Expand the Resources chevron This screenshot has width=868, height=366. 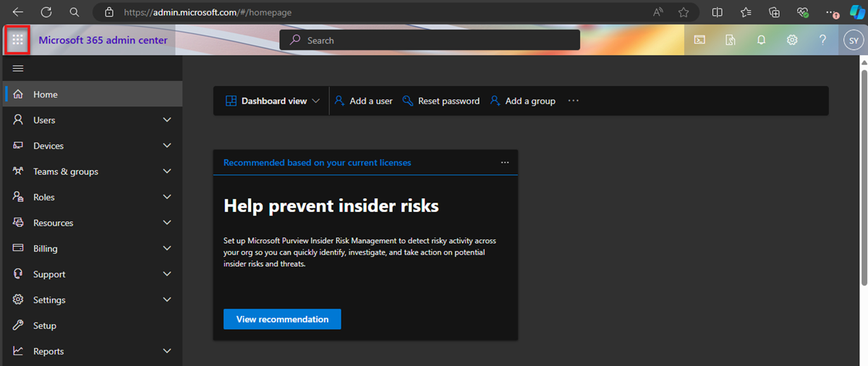[167, 223]
